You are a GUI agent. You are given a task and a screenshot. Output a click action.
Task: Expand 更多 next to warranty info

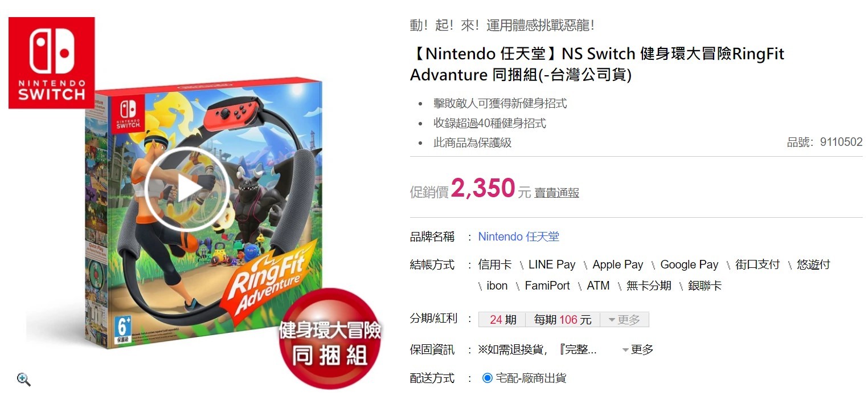pos(637,349)
